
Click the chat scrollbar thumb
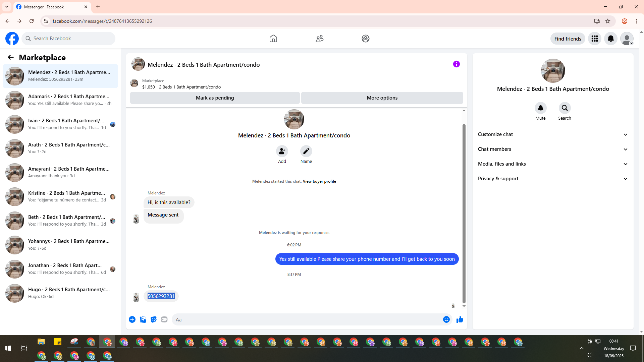tap(464, 214)
